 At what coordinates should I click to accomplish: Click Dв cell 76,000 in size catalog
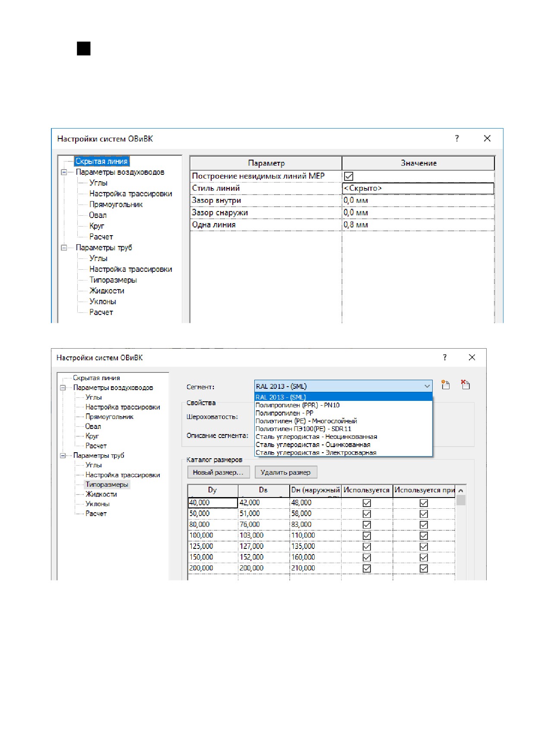pos(264,524)
